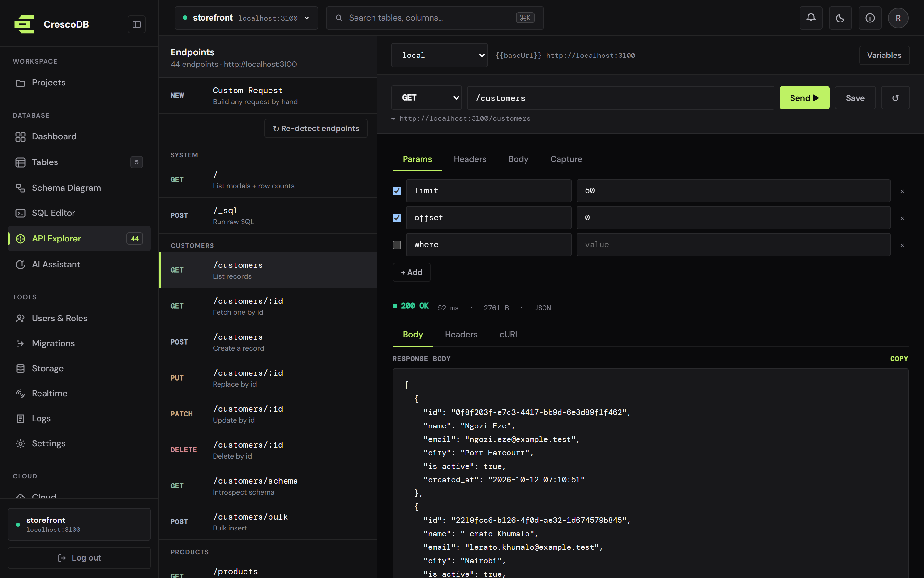The image size is (924, 578).
Task: Open the storefront project dropdown
Action: point(246,18)
